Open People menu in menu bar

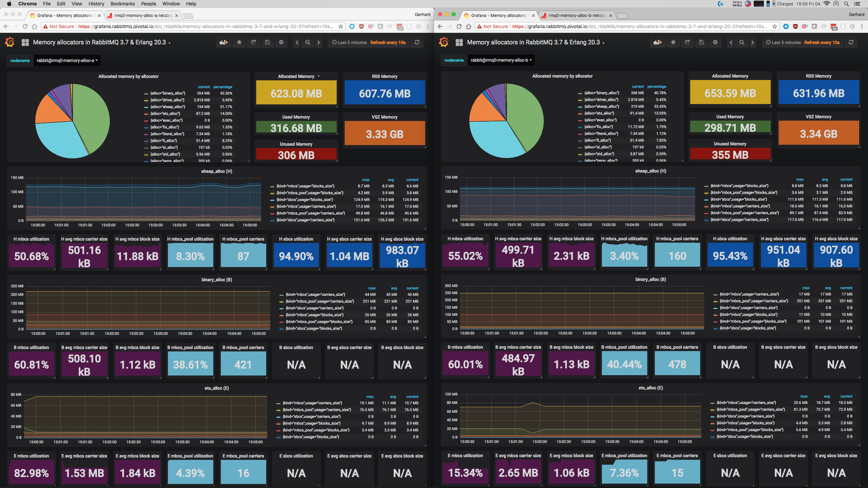coord(149,4)
